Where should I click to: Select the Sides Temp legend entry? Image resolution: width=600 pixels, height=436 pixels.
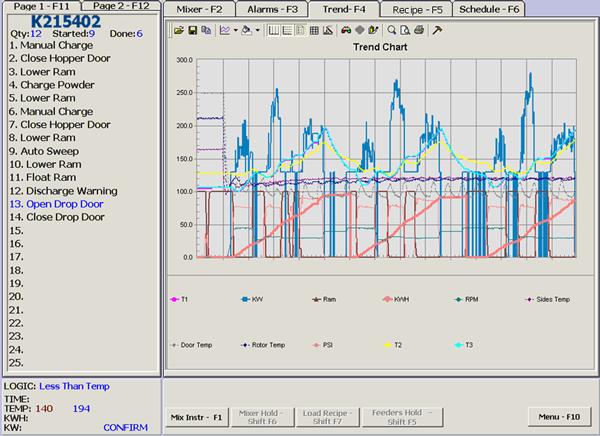pos(548,299)
